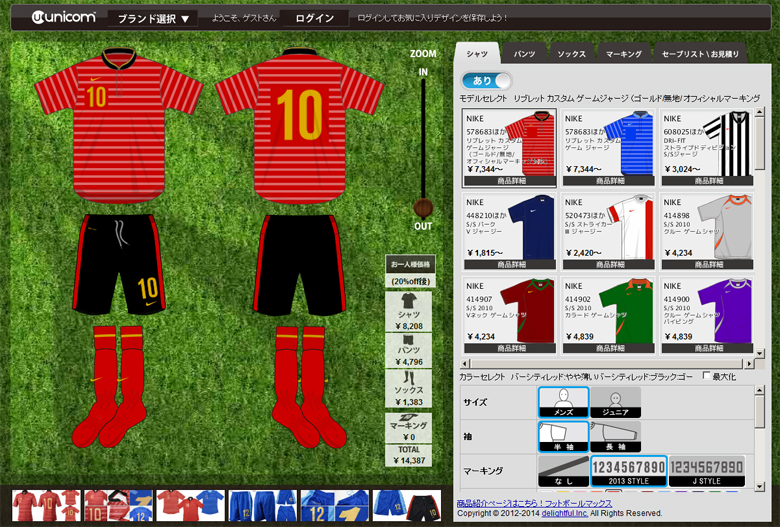Load the fourth thumbnail with blue shorts
The height and width of the screenshot is (527, 780).
(x=263, y=505)
